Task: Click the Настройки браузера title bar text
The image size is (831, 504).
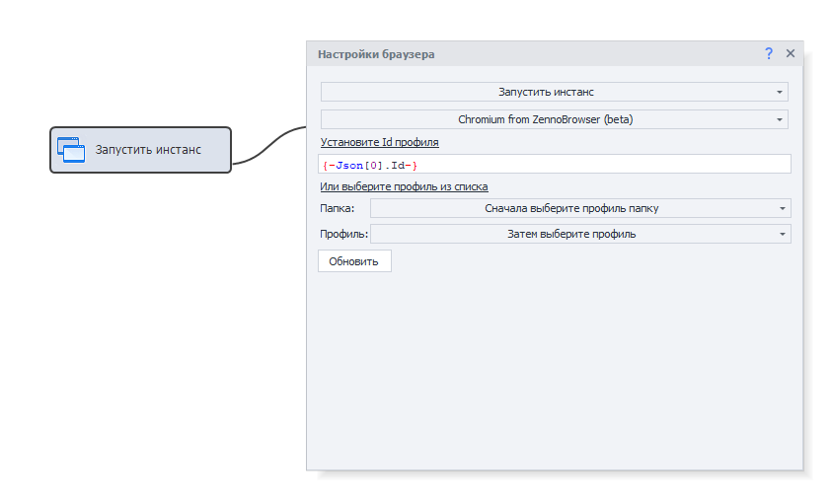Action: [375, 54]
